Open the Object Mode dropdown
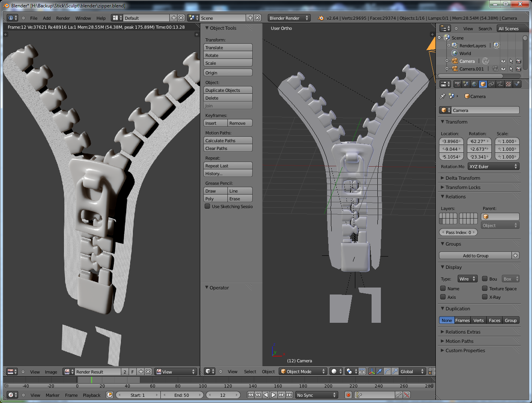The width and height of the screenshot is (532, 403). pos(303,371)
